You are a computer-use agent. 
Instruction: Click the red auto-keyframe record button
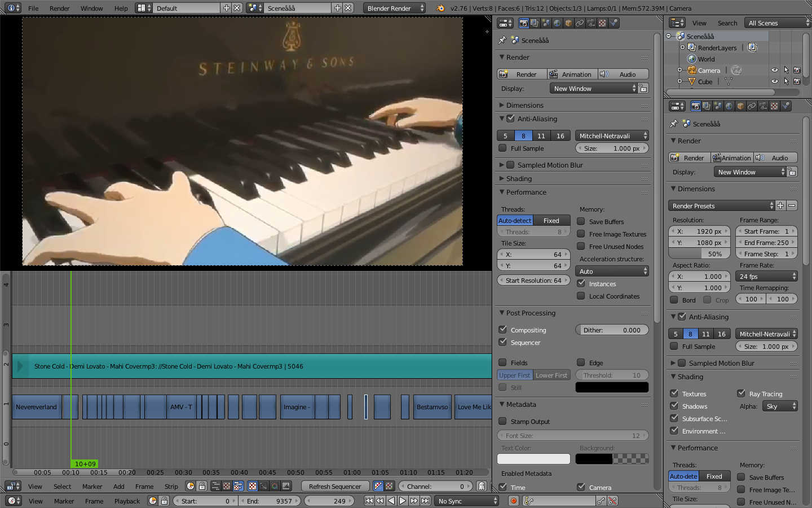coord(513,501)
